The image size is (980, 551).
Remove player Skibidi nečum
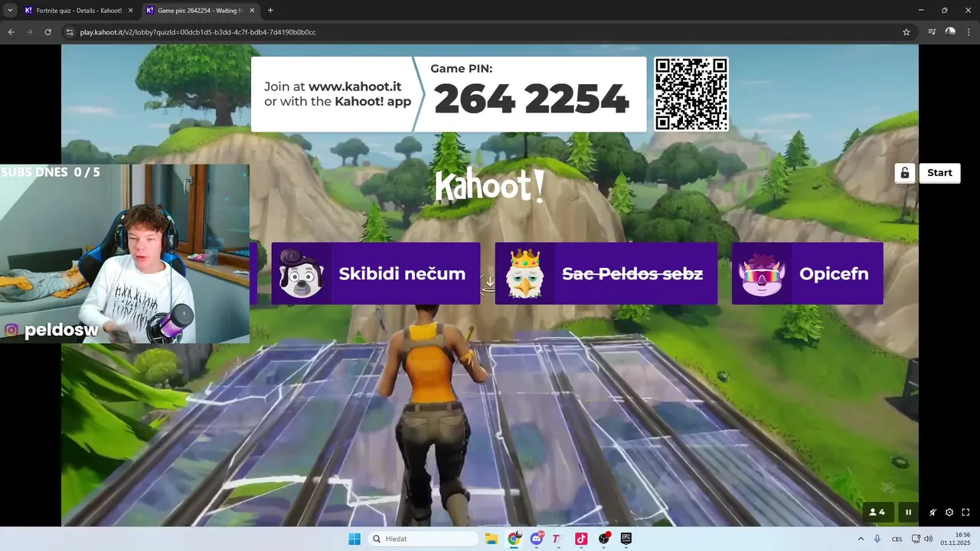click(x=376, y=274)
